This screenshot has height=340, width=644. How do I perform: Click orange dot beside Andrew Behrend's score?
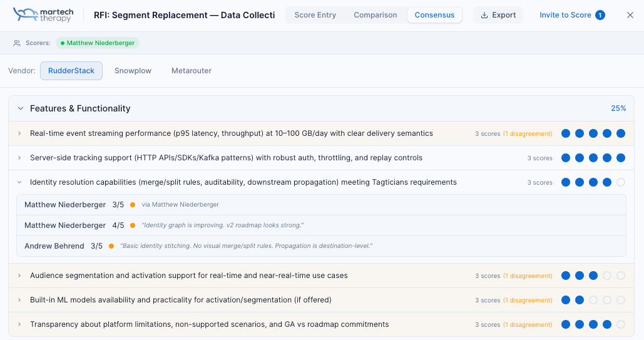coord(111,246)
